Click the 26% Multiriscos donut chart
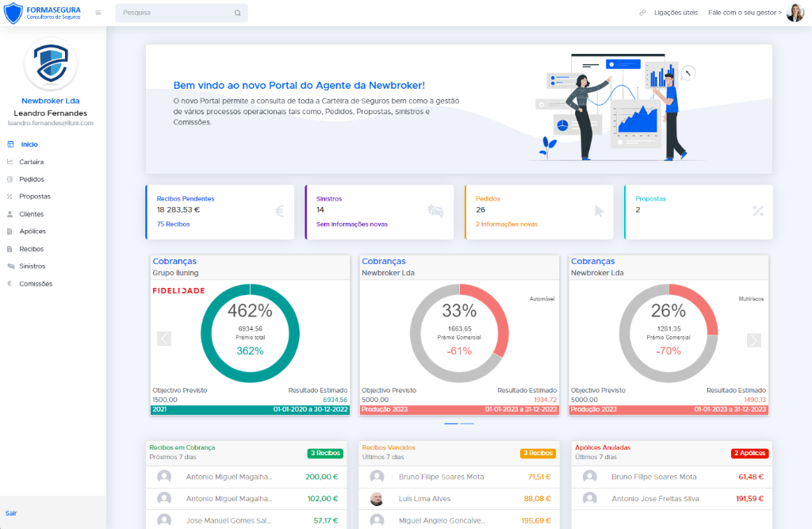Viewport: 812px width, 529px height. 668,333
